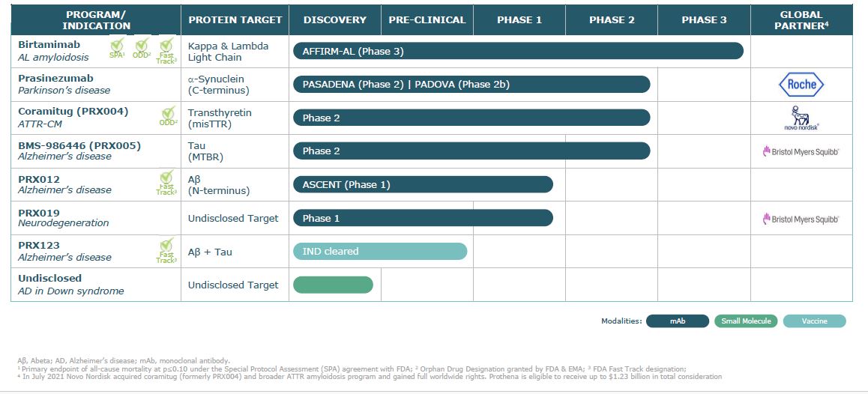Select the Small Molecule legend swatch
Image resolution: width=868 pixels, height=394 pixels.
[x=746, y=321]
